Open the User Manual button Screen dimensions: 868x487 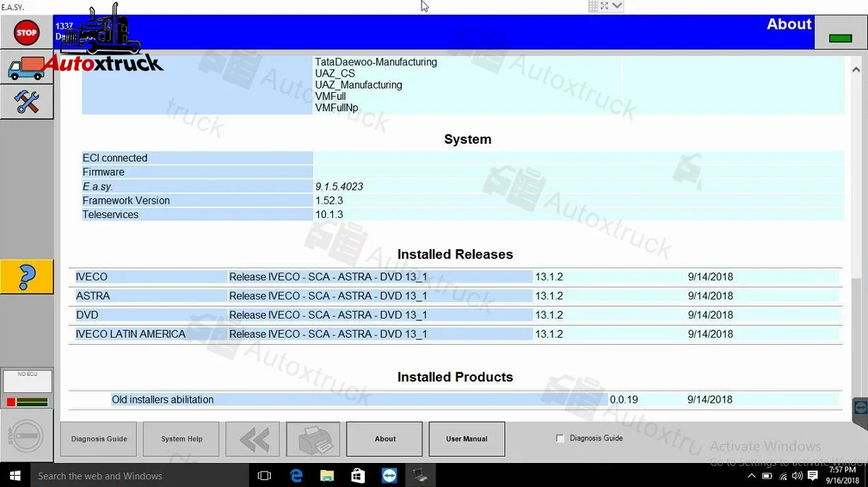tap(466, 439)
